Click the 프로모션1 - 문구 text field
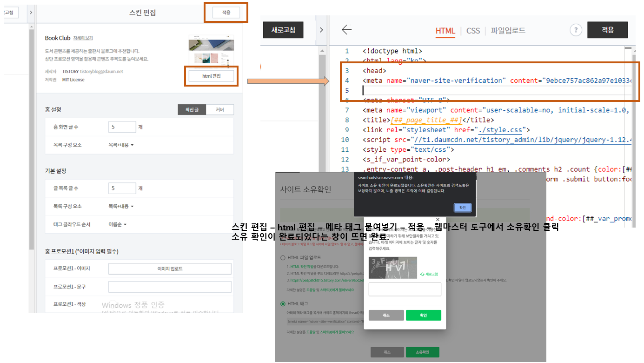The width and height of the screenshot is (644, 363). pyautogui.click(x=170, y=287)
